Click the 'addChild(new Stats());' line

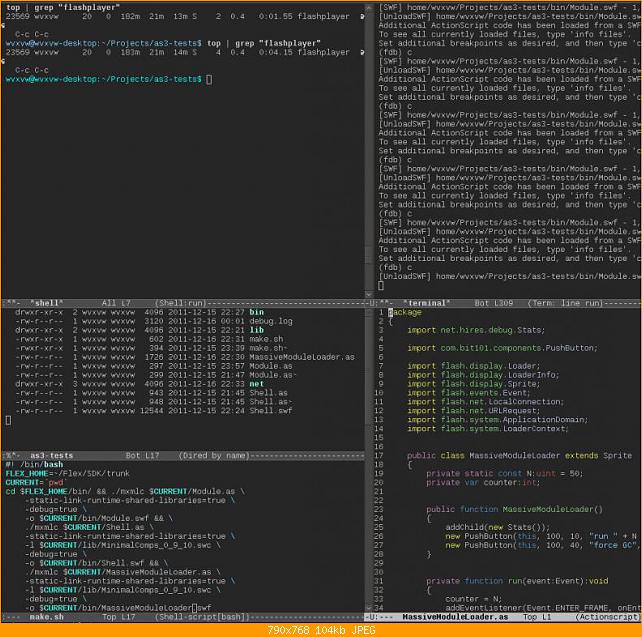click(x=497, y=527)
